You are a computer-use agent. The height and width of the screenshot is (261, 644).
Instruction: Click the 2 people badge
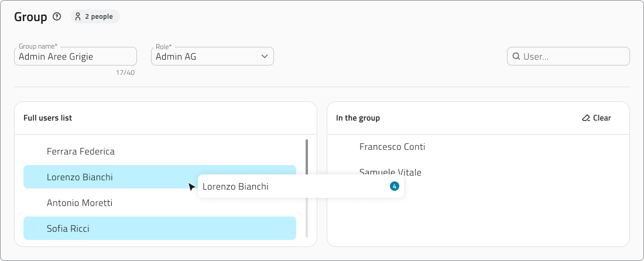[x=95, y=17]
